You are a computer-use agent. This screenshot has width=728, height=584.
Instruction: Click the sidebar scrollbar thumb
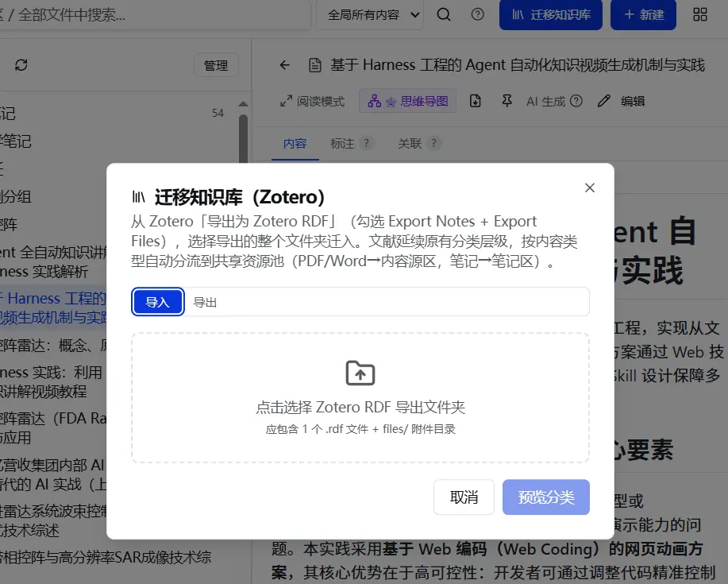(x=243, y=139)
